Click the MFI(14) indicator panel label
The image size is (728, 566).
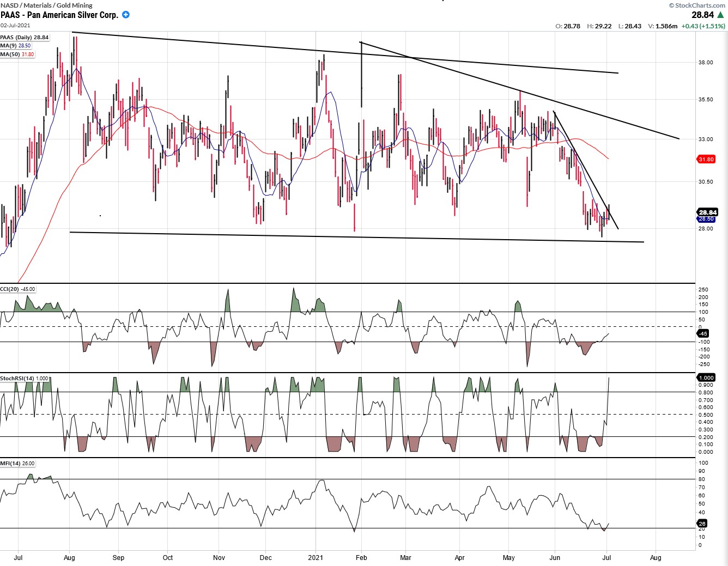17,464
